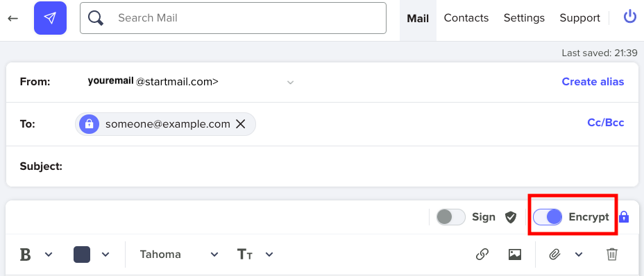This screenshot has width=644, height=276.
Task: Select the dark text color swatch
Action: point(82,255)
